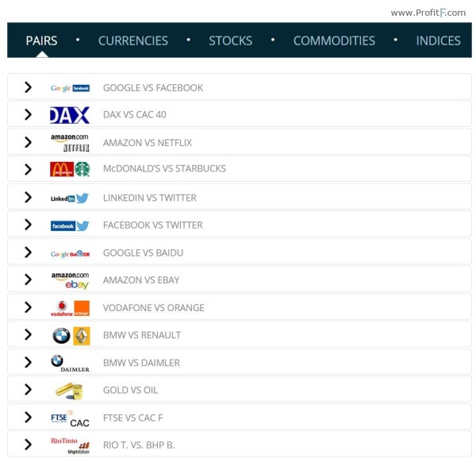Viewport: 476px width, 462px height.
Task: Expand the Facebook vs Twitter chevron
Action: (28, 225)
